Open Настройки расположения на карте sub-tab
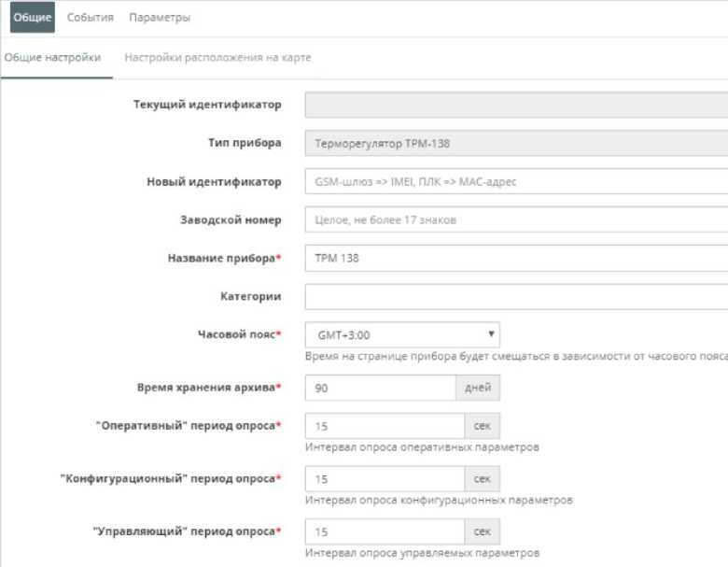Image resolution: width=728 pixels, height=567 pixels. coord(217,58)
